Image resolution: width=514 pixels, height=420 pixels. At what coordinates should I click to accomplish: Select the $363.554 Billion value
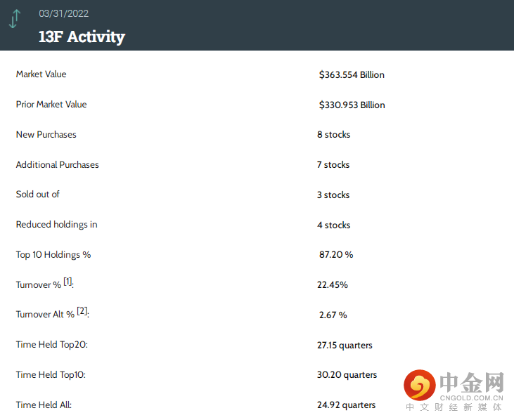[x=352, y=75]
